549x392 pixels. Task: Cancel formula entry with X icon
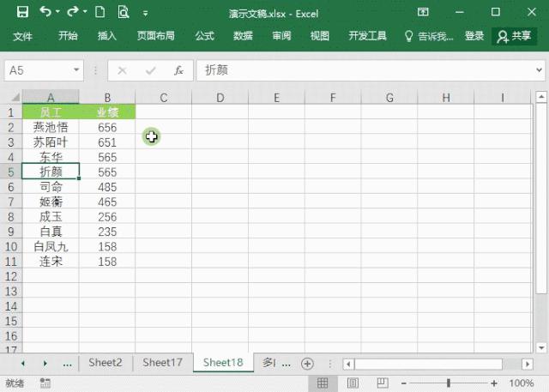(x=122, y=70)
